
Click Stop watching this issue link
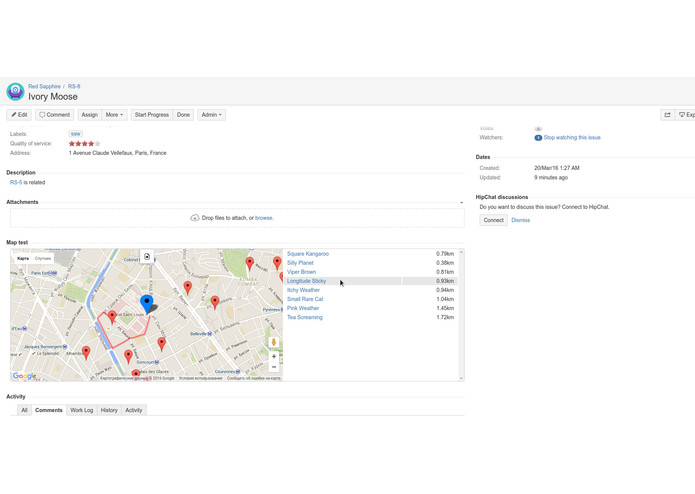click(x=572, y=138)
